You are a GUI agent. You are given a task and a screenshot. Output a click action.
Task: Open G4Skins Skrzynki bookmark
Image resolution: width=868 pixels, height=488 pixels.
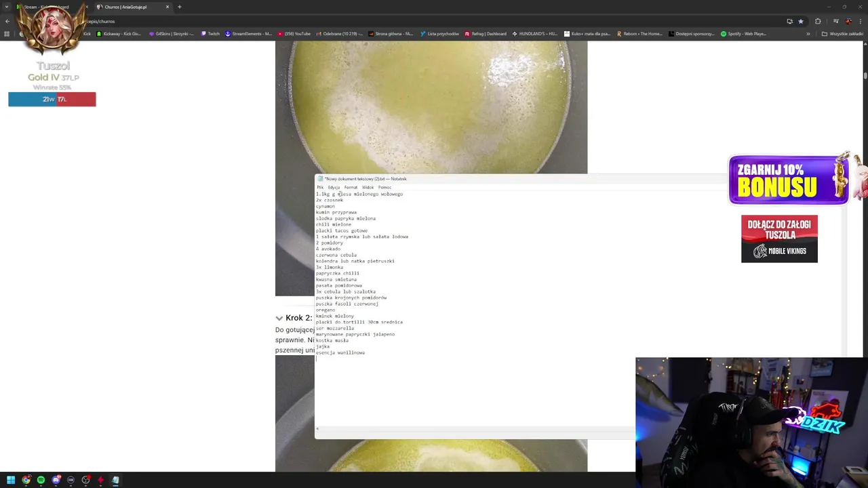(171, 34)
